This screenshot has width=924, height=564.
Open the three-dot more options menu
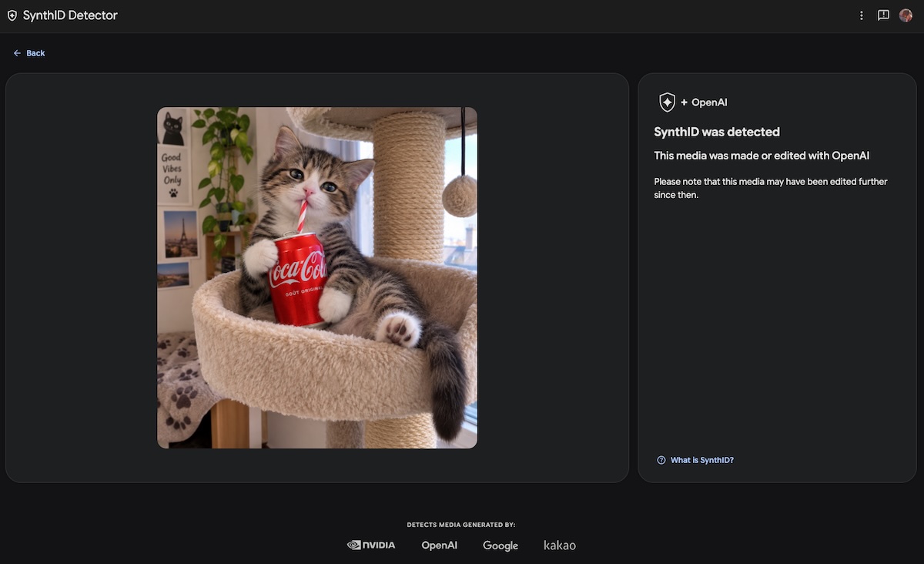click(x=862, y=15)
